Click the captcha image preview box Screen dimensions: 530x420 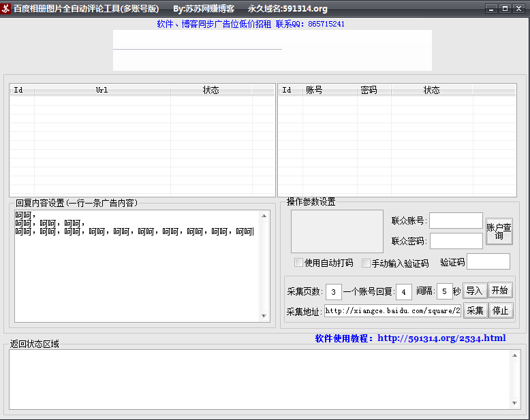coord(337,231)
